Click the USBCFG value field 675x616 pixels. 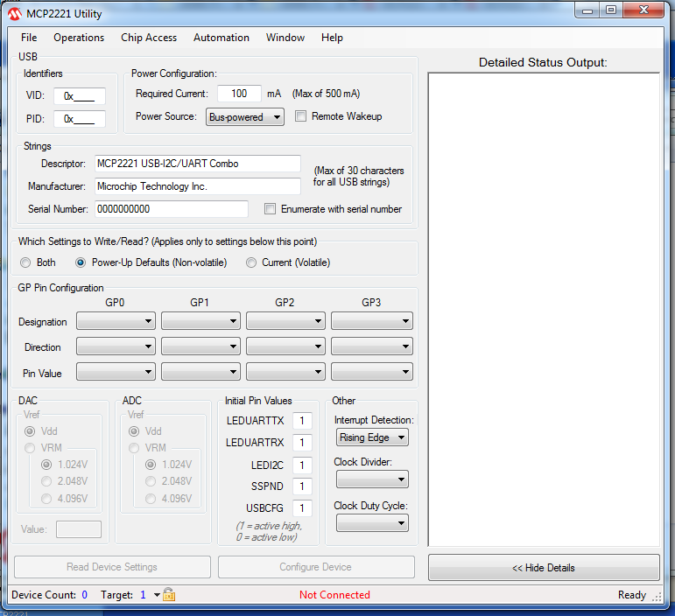pyautogui.click(x=302, y=508)
